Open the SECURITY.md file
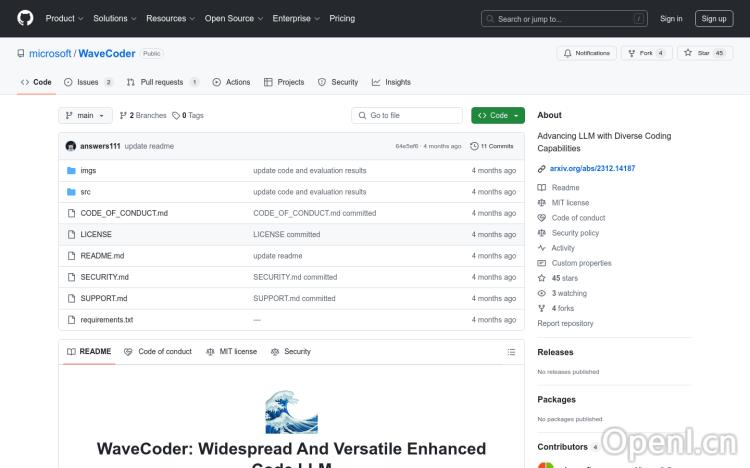This screenshot has width=750, height=468. (x=104, y=277)
